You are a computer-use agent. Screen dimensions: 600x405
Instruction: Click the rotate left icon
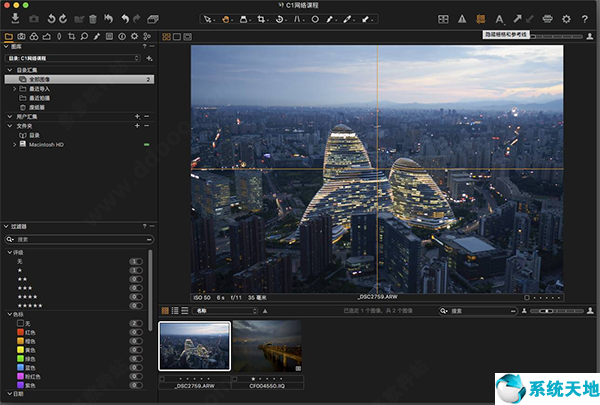click(51, 19)
